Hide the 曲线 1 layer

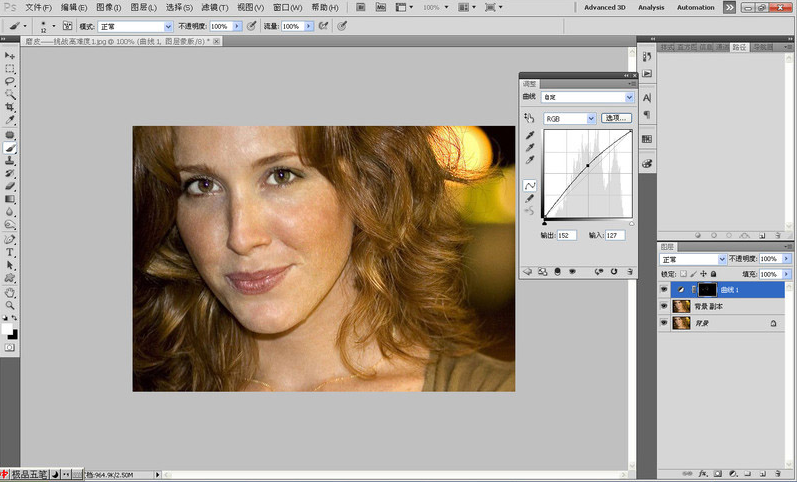click(x=665, y=289)
